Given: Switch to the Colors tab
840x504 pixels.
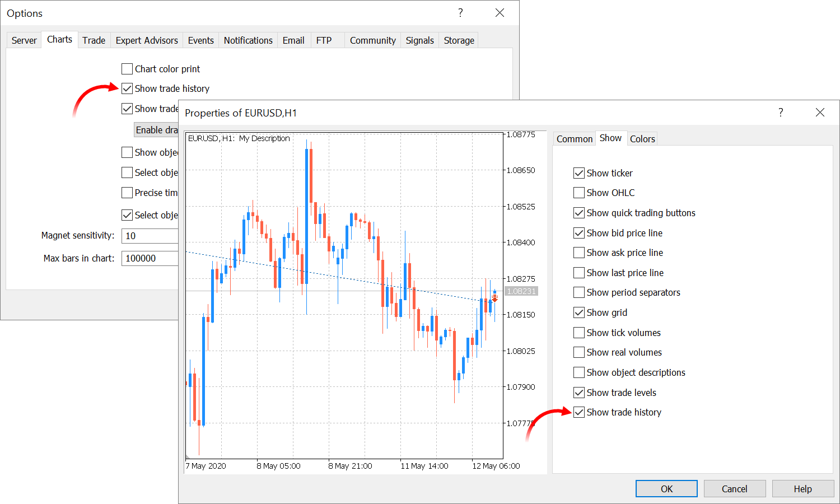Looking at the screenshot, I should coord(642,138).
